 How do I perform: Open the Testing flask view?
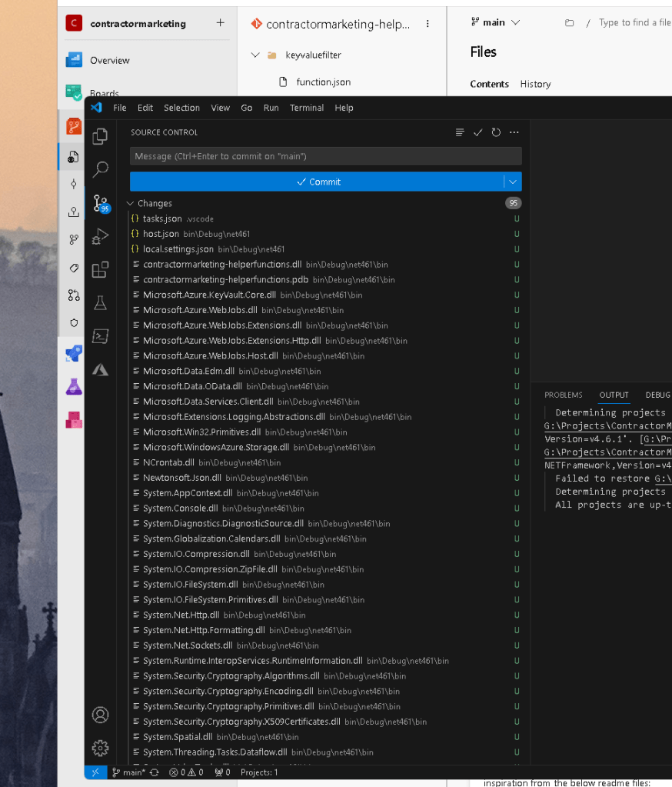(100, 302)
